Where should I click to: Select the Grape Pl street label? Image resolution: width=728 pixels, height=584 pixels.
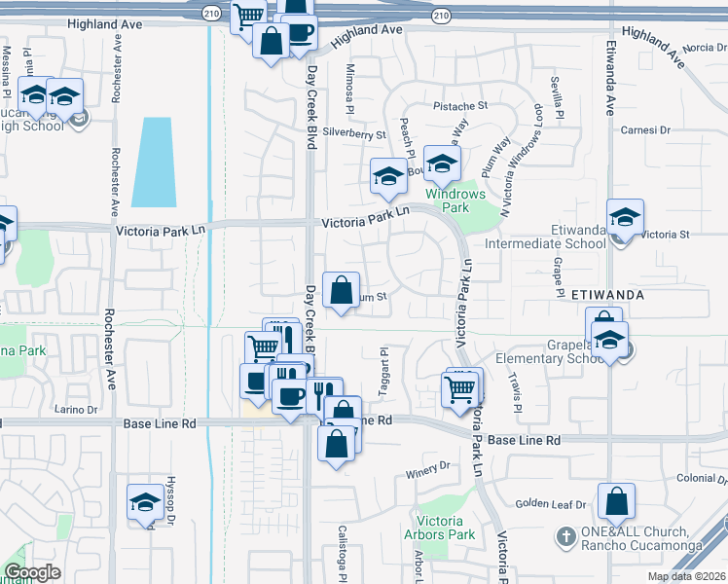tap(559, 277)
